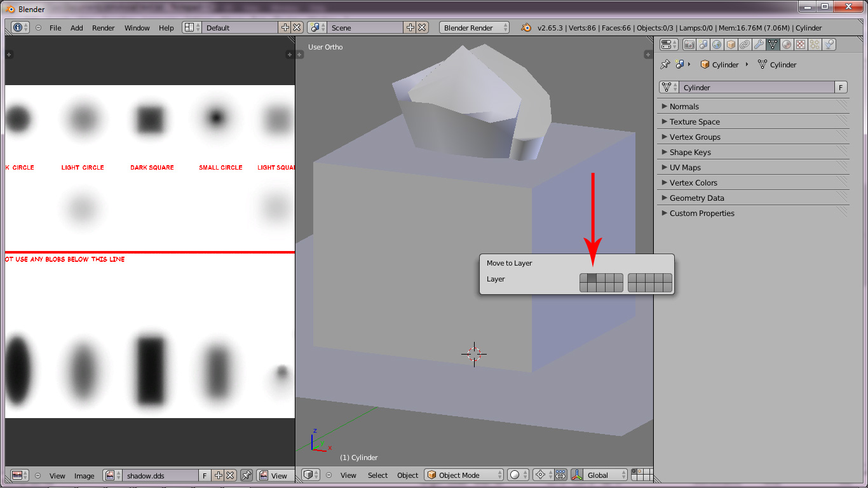Screen dimensions: 868x488
Task: Toggle the 3D manipulator axes icon
Action: 578,475
